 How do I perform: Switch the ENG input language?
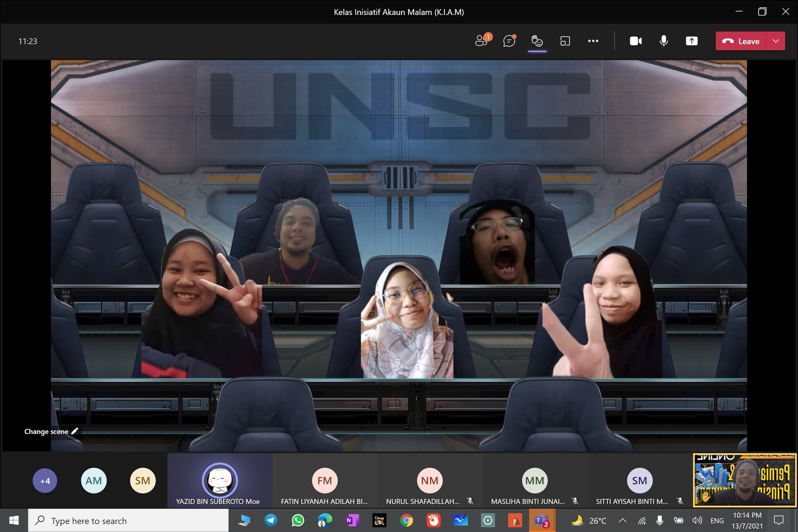coord(717,521)
